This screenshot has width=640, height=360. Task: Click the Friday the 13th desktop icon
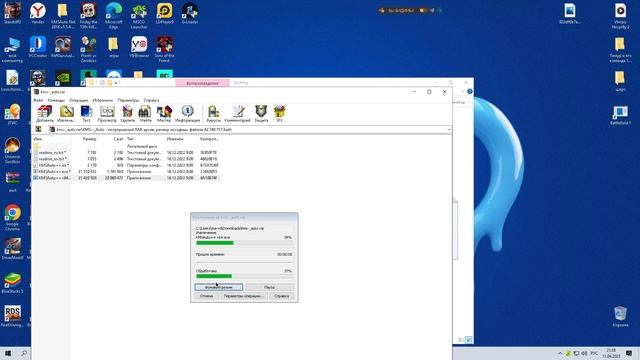pos(89,16)
